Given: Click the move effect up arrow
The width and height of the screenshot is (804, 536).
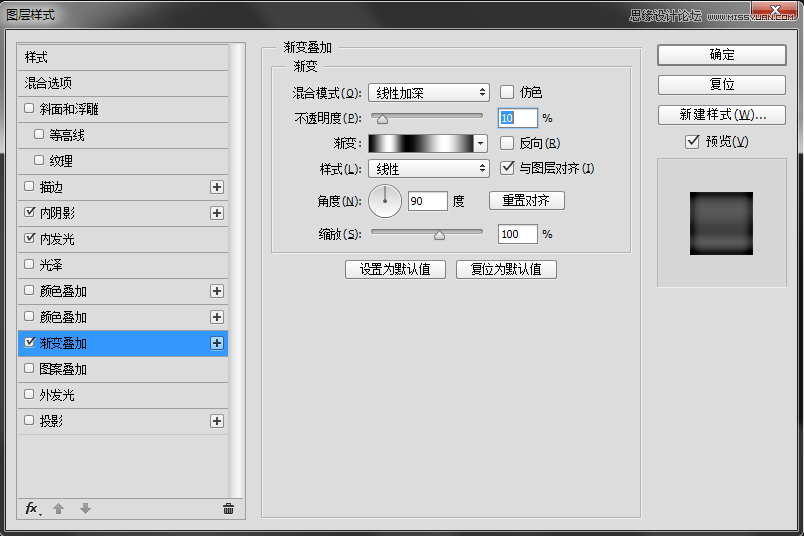Looking at the screenshot, I should point(59,508).
